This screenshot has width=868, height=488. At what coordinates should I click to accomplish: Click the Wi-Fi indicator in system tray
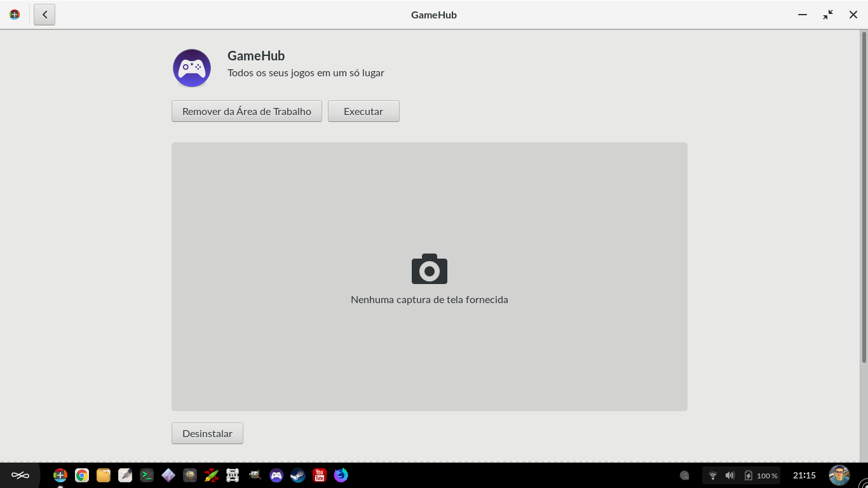tap(713, 475)
